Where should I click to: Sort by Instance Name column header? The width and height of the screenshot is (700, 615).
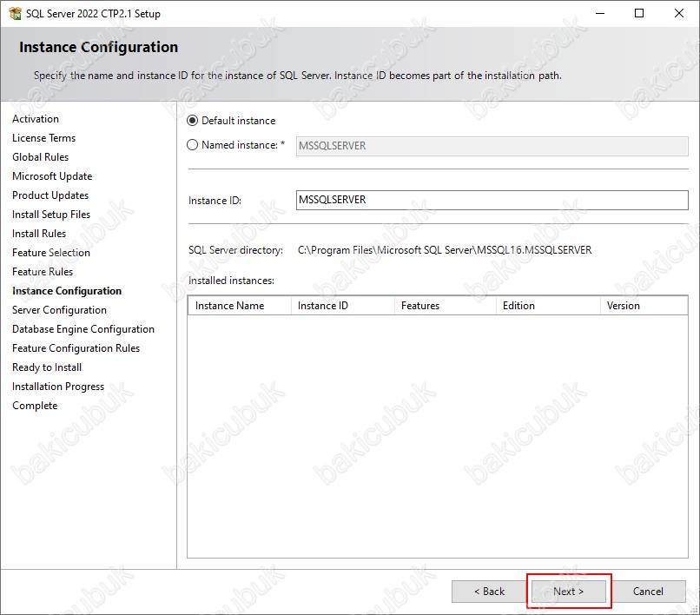tap(240, 306)
